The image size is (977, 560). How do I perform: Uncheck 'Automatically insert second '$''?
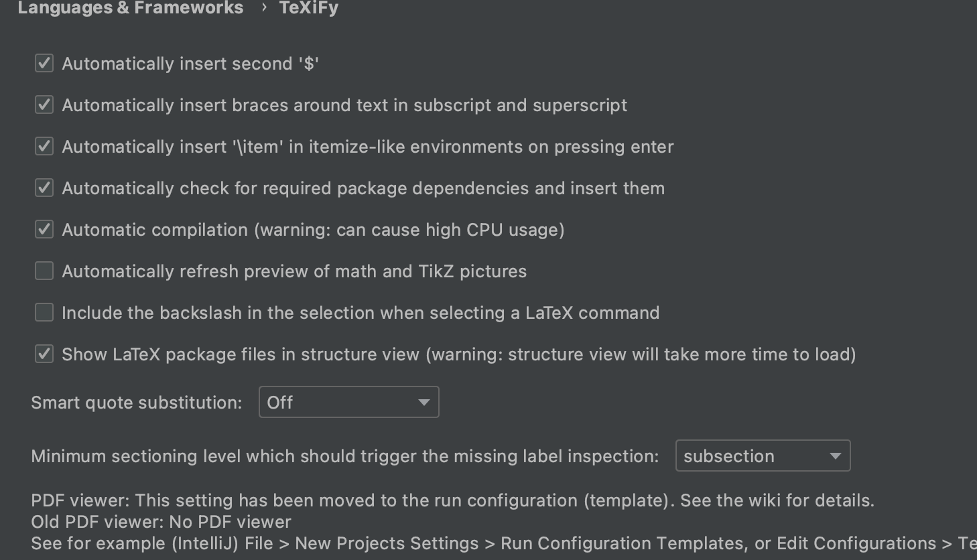pos(44,63)
